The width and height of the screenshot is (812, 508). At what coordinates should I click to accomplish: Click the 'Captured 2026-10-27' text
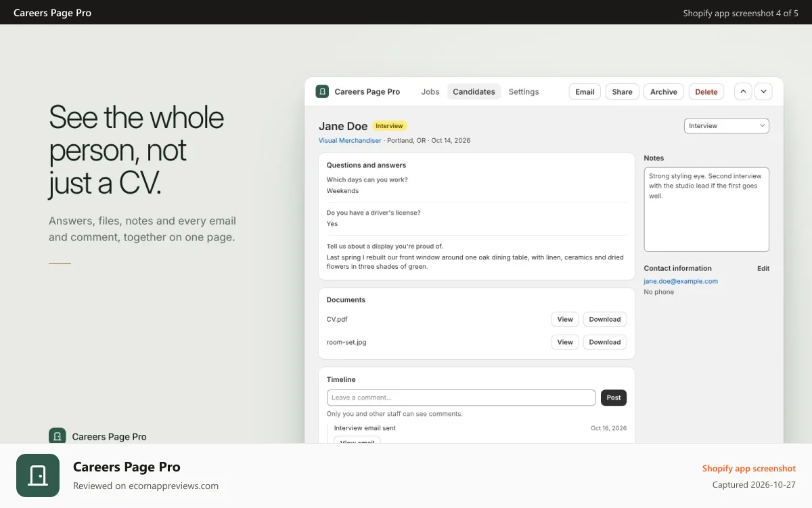pos(754,485)
